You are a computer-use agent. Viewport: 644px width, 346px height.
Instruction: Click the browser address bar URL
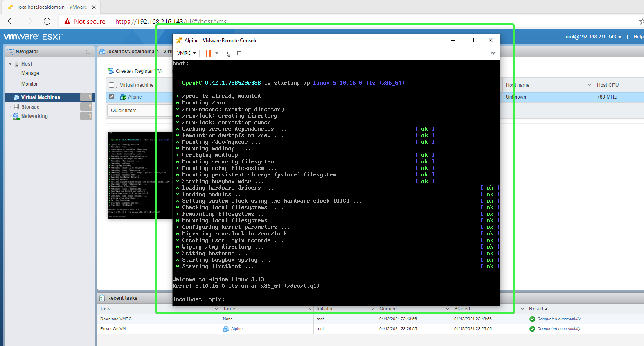171,22
